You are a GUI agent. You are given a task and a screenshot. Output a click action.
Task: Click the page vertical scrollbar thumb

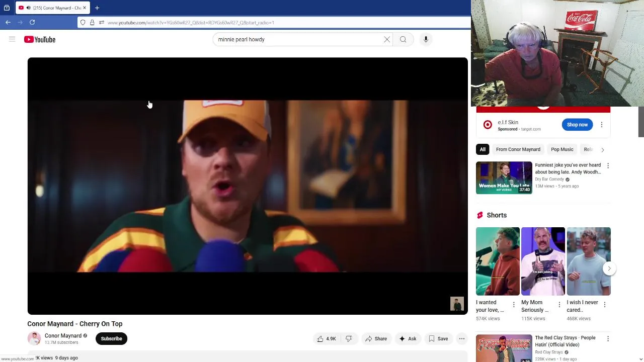(641, 122)
